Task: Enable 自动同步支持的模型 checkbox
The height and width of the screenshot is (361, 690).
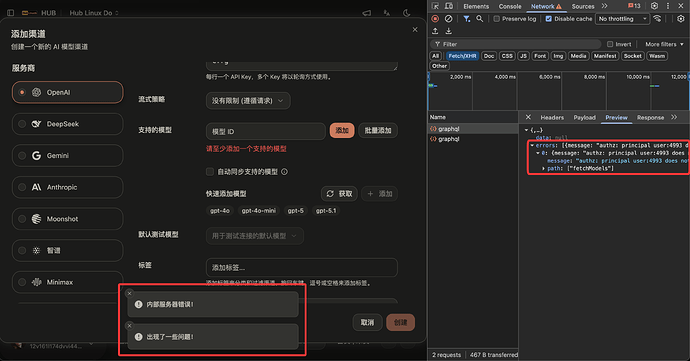Action: (210, 172)
